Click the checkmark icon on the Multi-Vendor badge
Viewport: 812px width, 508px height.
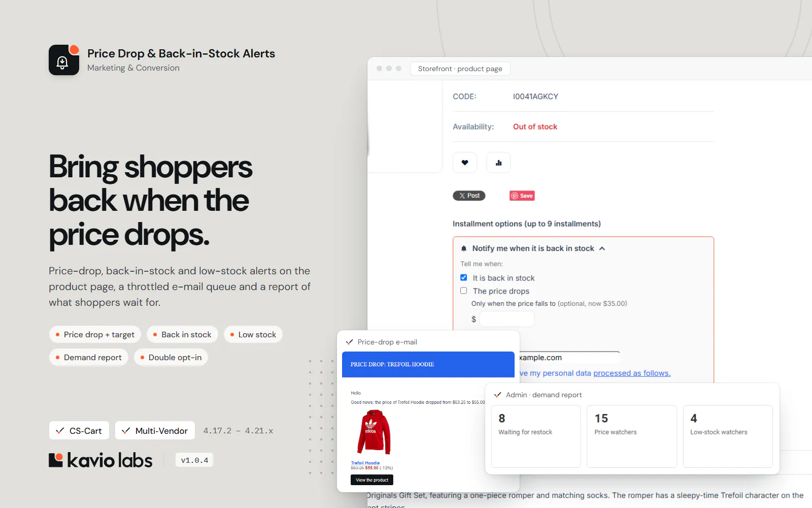tap(126, 431)
